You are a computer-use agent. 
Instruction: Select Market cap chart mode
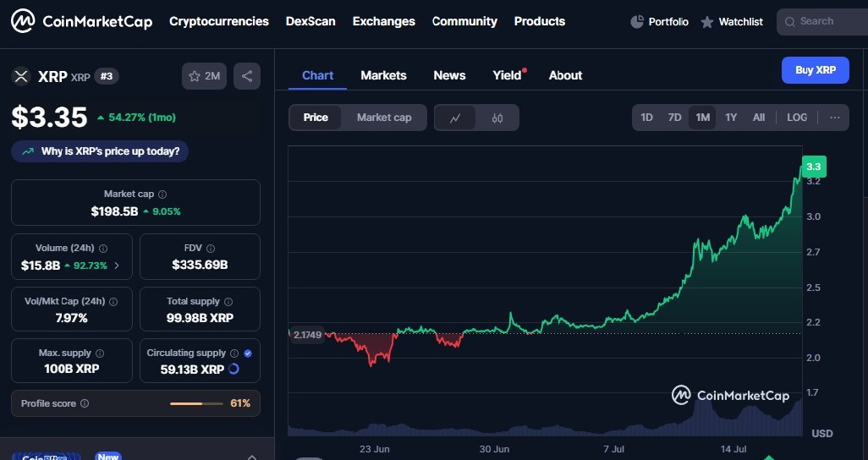coord(384,118)
